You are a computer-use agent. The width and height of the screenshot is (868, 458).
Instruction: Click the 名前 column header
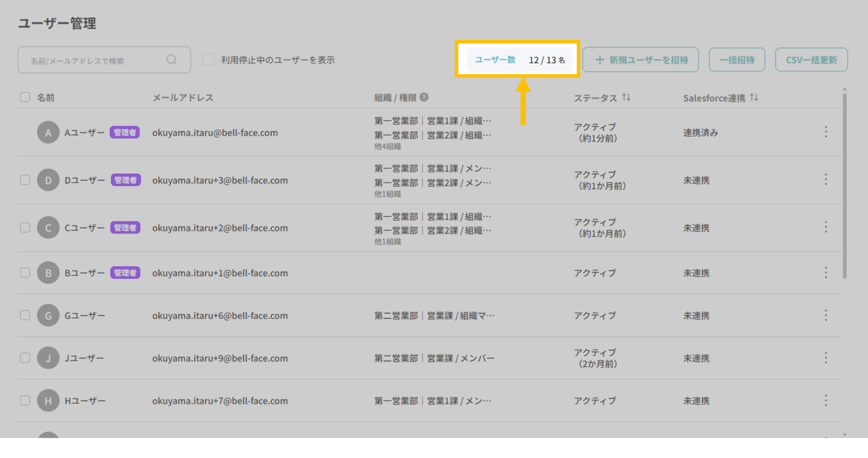(46, 98)
